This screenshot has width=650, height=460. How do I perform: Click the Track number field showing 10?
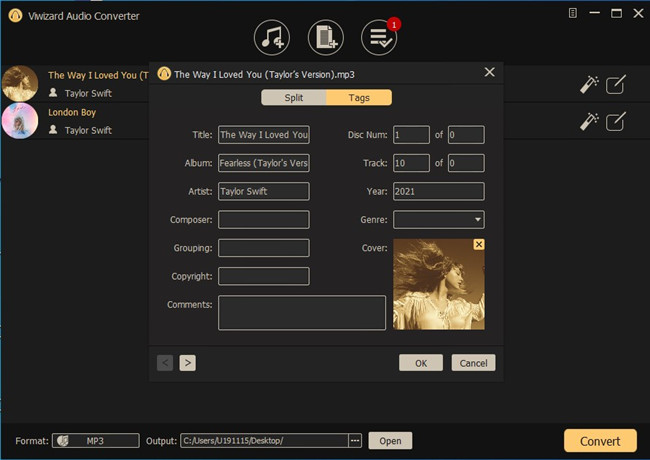(x=411, y=163)
